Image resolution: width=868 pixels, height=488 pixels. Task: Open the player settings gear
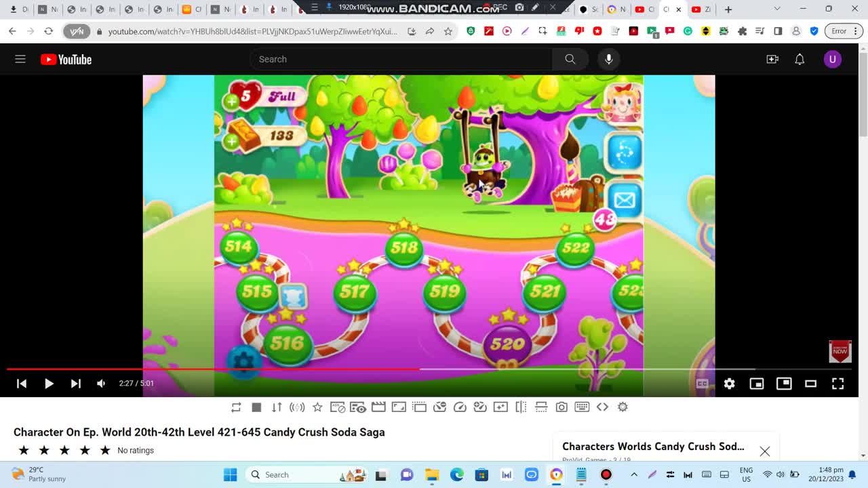coord(729,384)
